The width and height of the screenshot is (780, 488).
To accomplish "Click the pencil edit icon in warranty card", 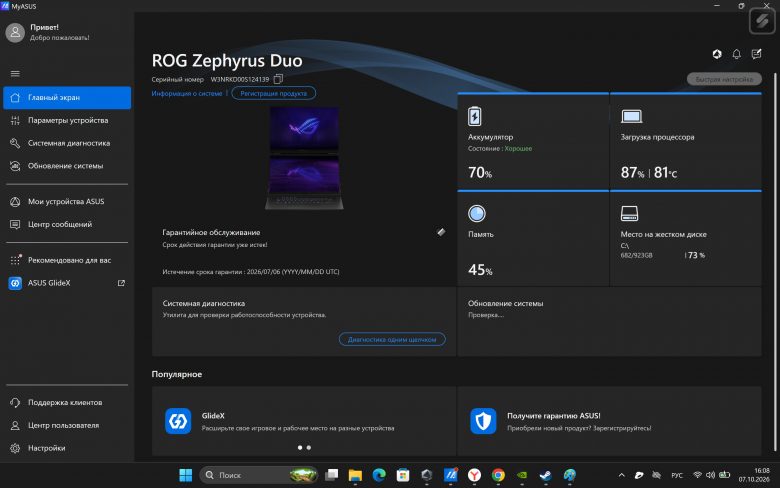I will pos(441,232).
